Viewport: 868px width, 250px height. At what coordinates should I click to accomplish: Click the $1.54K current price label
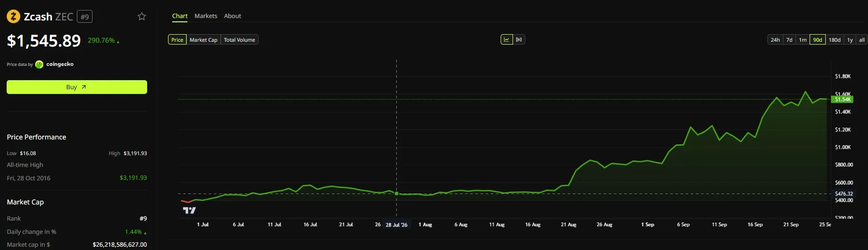pyautogui.click(x=843, y=99)
